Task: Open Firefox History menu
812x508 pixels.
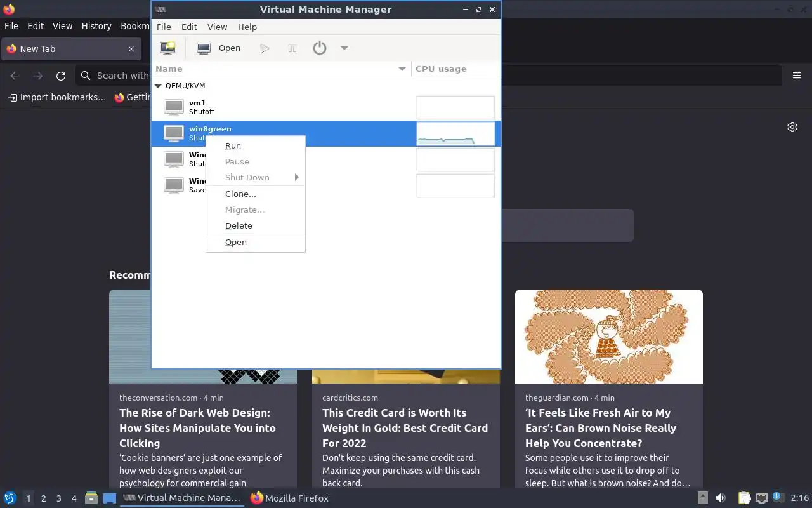Action: tap(96, 26)
